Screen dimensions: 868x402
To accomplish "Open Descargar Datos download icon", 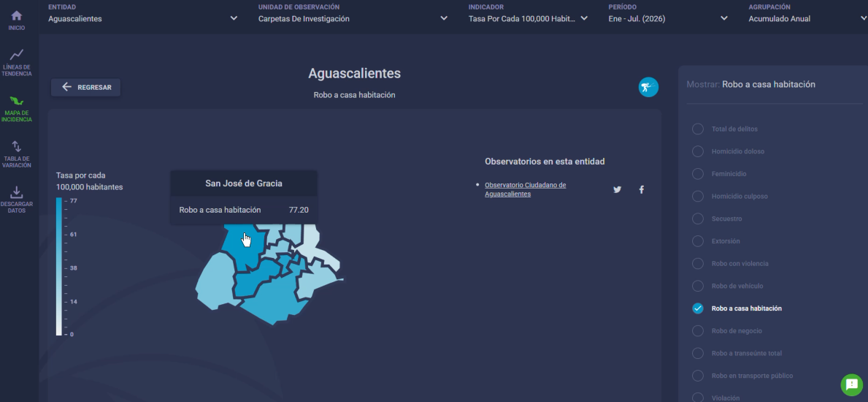I will (17, 191).
